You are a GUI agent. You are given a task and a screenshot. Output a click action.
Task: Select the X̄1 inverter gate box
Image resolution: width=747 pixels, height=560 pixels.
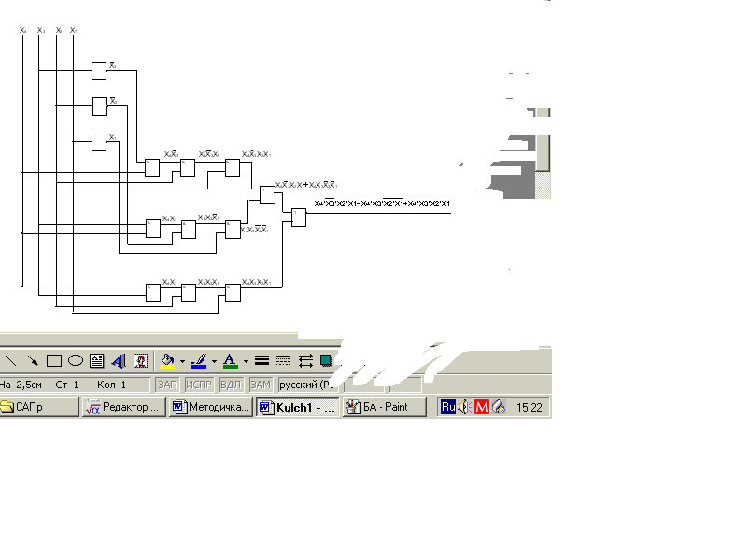tap(99, 142)
